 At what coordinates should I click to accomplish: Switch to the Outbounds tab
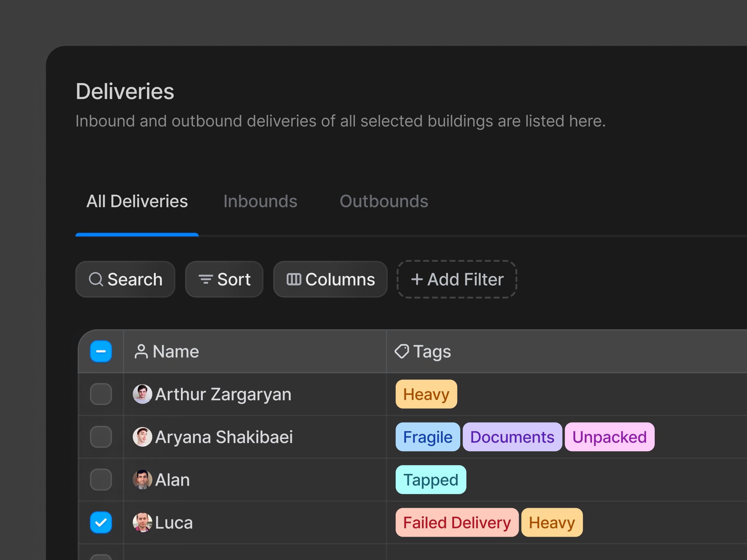pyautogui.click(x=384, y=201)
